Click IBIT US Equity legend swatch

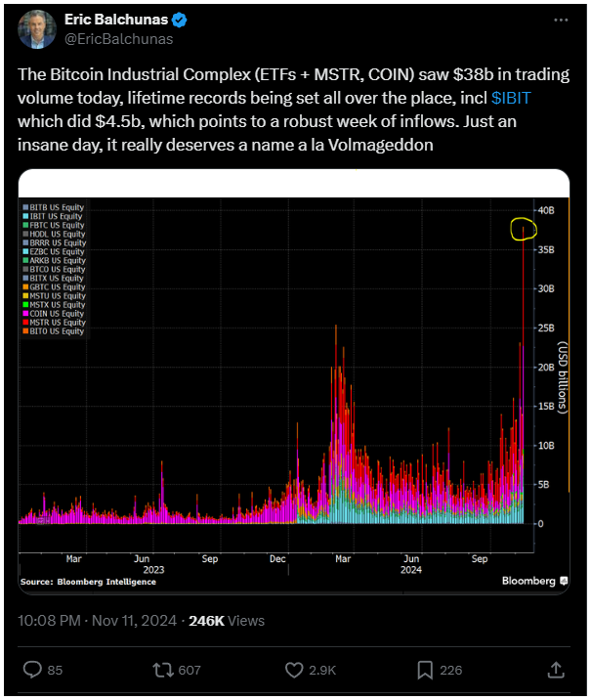point(25,216)
